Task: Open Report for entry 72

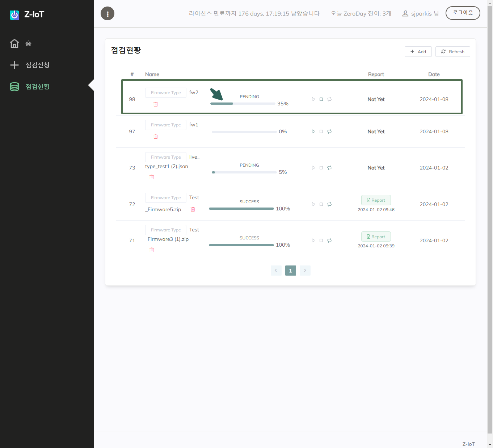Action: coord(376,200)
